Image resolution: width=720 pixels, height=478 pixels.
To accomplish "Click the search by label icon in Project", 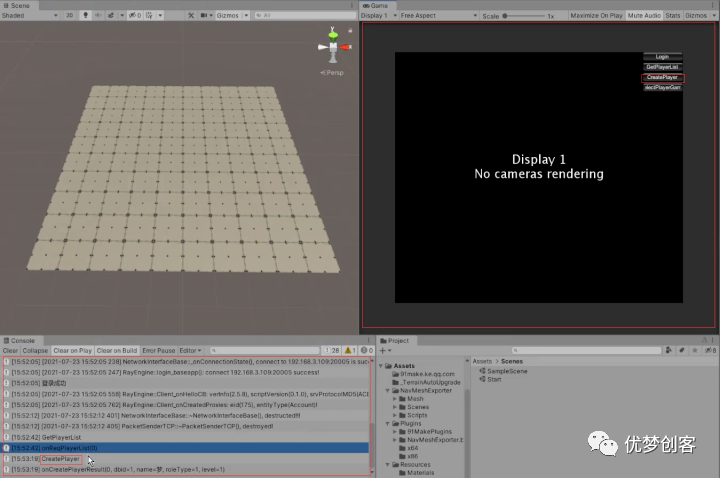I will coord(682,350).
